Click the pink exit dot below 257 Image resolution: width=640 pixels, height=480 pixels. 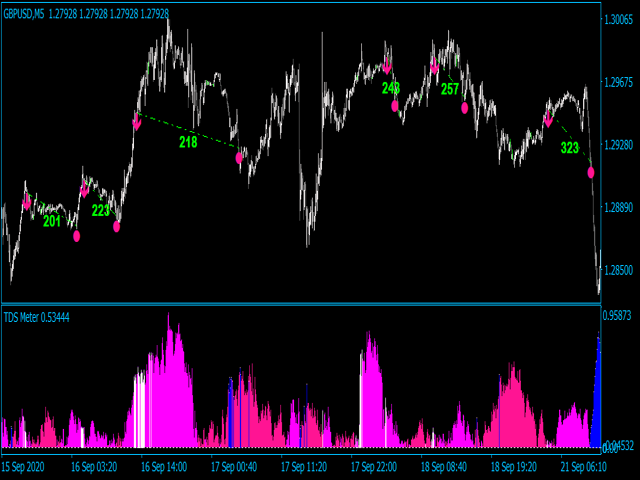click(x=464, y=108)
